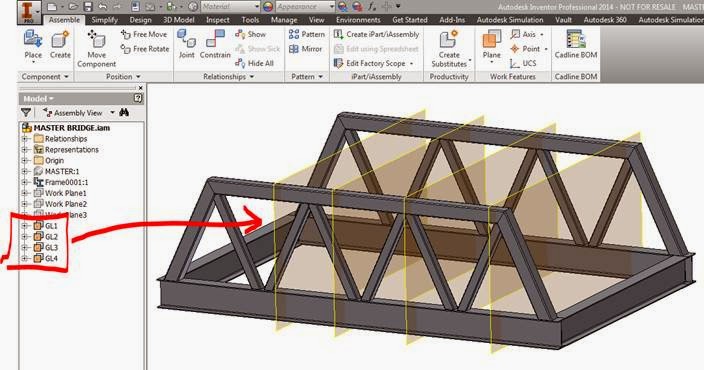Click the Pattern tool
Viewport: 704px width, 370px height.
307,34
